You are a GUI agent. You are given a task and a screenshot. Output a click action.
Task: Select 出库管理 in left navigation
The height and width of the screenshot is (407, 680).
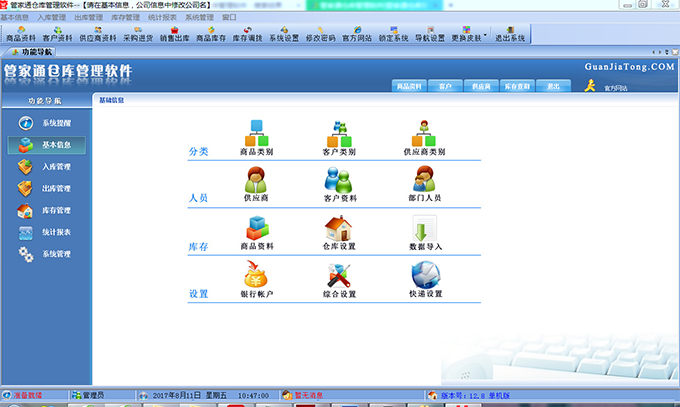click(x=46, y=188)
